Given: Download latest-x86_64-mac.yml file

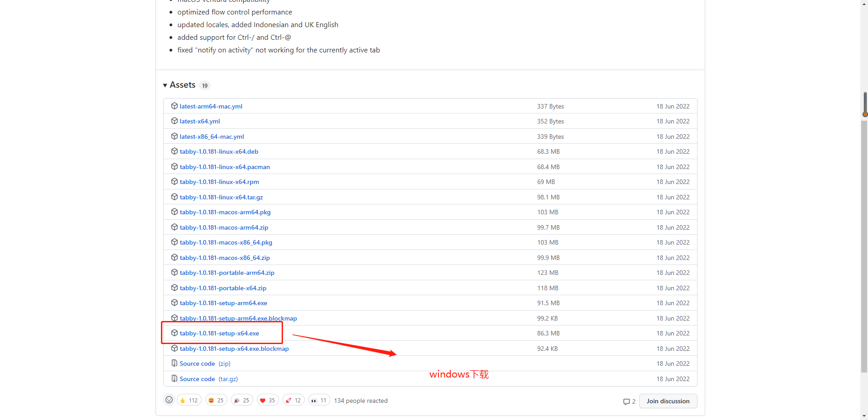Looking at the screenshot, I should pyautogui.click(x=212, y=137).
